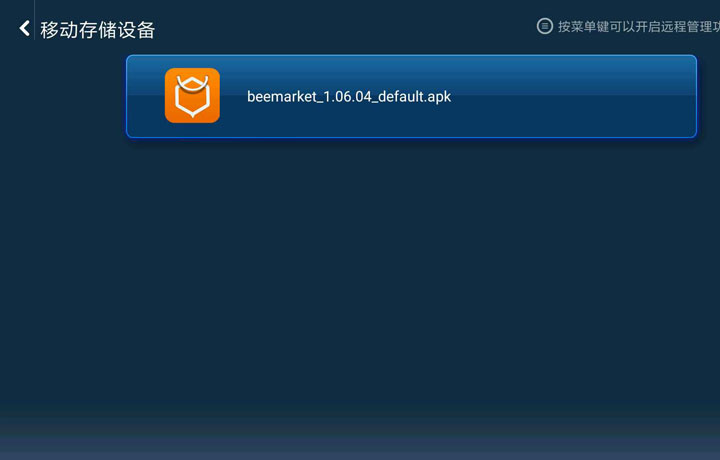The height and width of the screenshot is (460, 720).
Task: Open the remote management menu hint icon
Action: (x=545, y=26)
